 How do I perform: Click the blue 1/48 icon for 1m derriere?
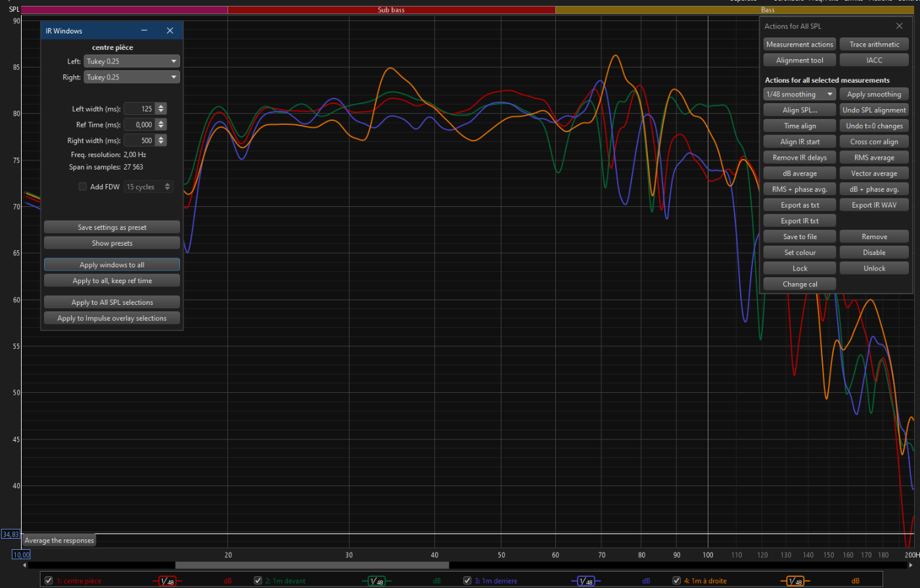click(x=585, y=581)
